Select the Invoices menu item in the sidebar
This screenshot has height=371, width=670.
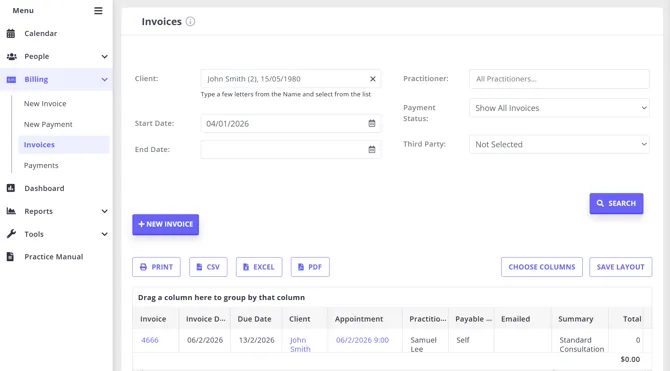coord(64,145)
